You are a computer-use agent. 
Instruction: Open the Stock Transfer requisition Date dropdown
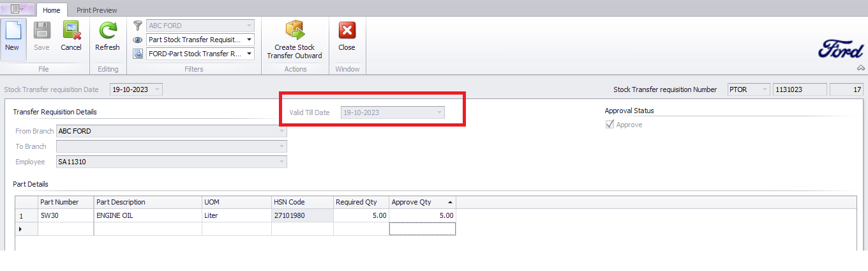[157, 89]
